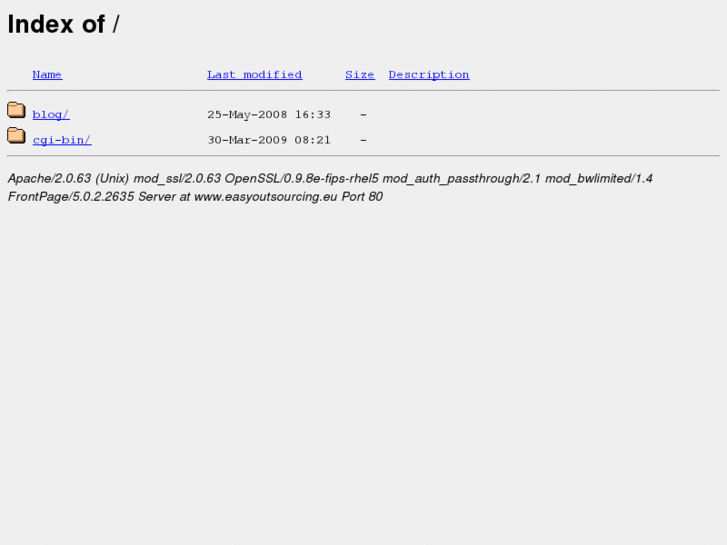This screenshot has height=545, width=727.
Task: Click the folder icon beside cgi-bin/
Action: click(16, 135)
